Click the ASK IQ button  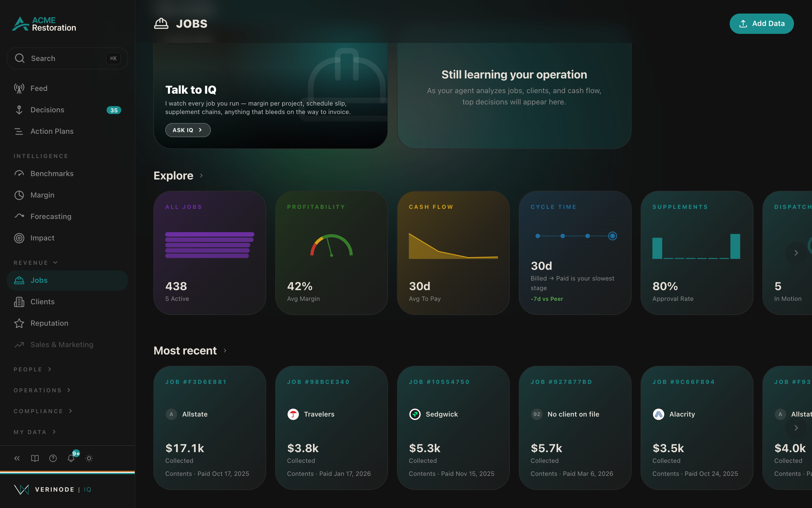(x=188, y=130)
